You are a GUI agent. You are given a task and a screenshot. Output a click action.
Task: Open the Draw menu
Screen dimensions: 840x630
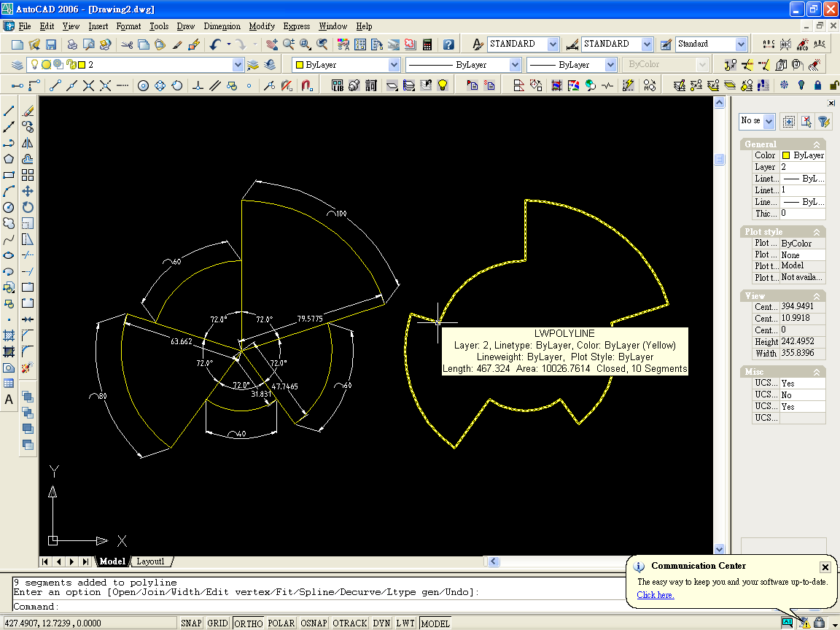[x=185, y=26]
